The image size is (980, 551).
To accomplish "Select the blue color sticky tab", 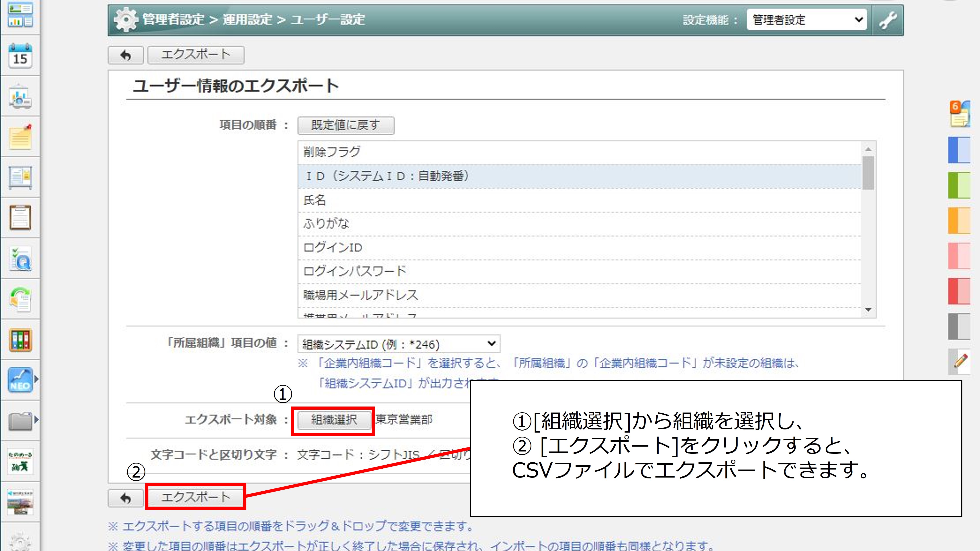I will click(x=959, y=150).
